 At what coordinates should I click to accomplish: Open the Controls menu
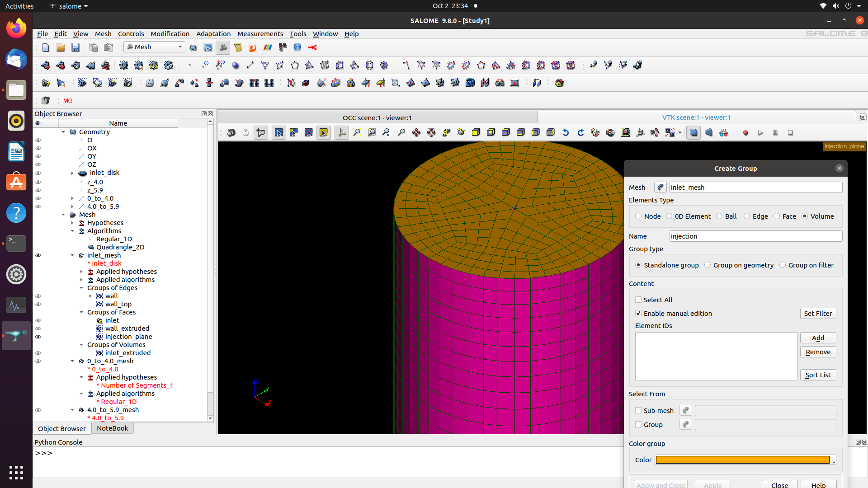coord(131,34)
